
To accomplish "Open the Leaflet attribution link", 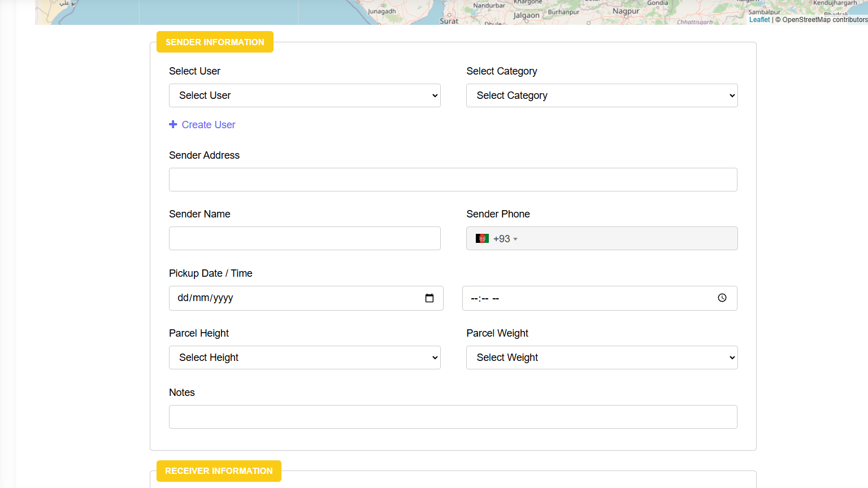I will (759, 20).
